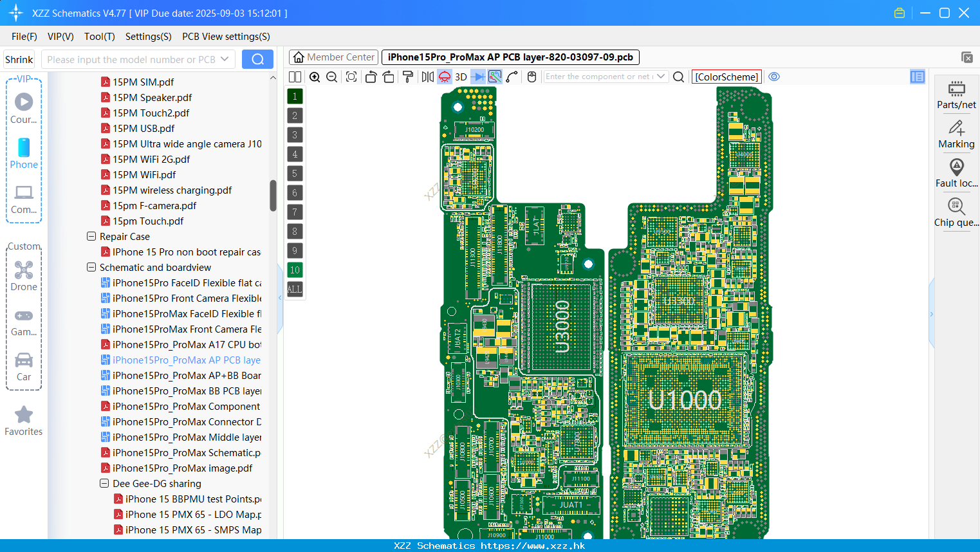Open the VIP(V) menu
The width and height of the screenshot is (980, 552).
pyautogui.click(x=60, y=36)
